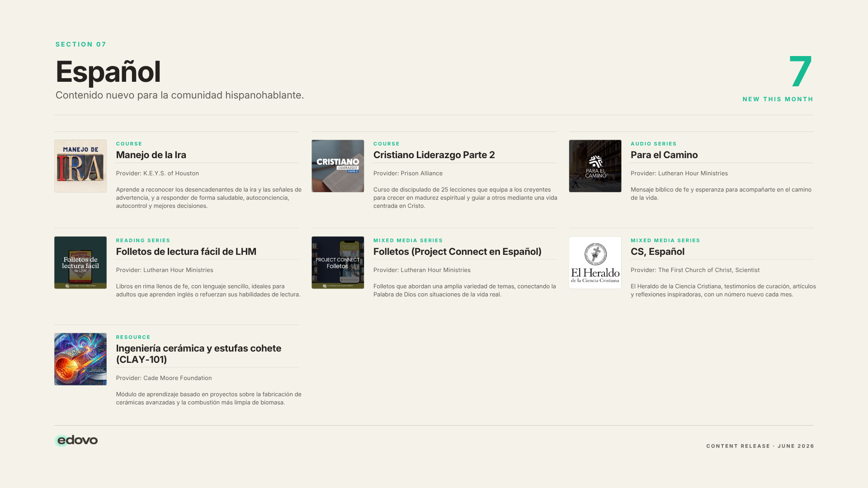Click MIXED MEDIA SERIES label above CS, Español
The height and width of the screenshot is (488, 868).
point(665,240)
